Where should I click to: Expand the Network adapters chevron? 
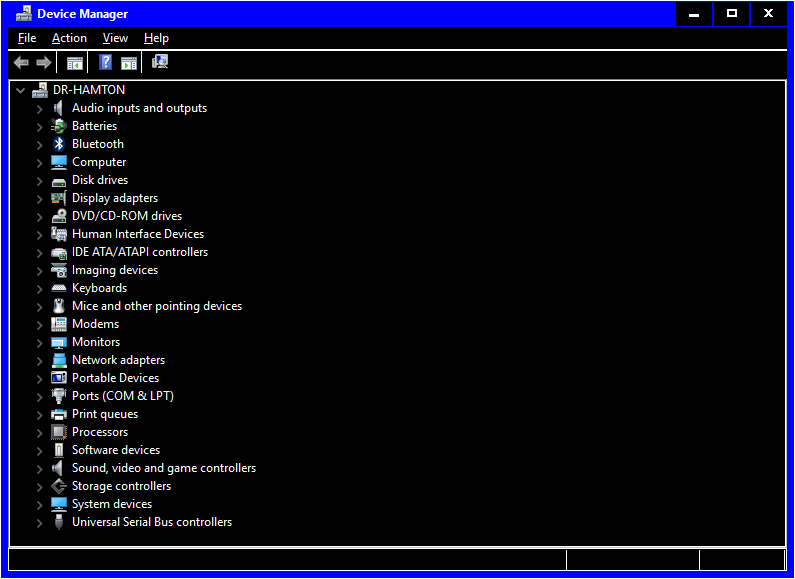point(40,361)
